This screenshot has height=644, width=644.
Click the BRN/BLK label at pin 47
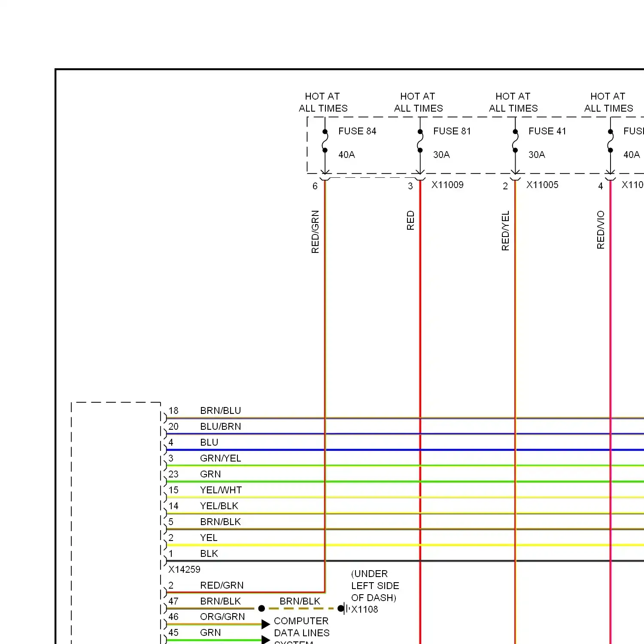click(221, 601)
